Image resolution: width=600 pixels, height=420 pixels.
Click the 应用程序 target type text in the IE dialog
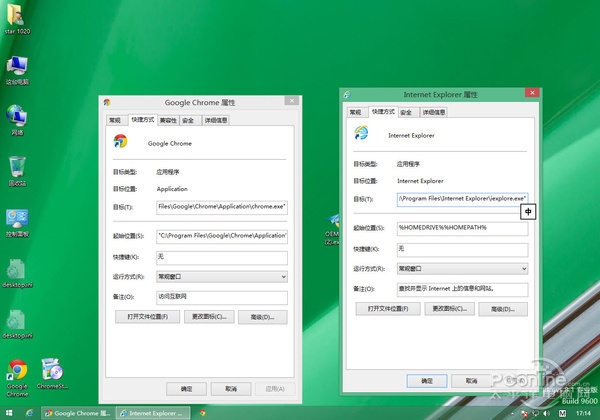click(408, 164)
